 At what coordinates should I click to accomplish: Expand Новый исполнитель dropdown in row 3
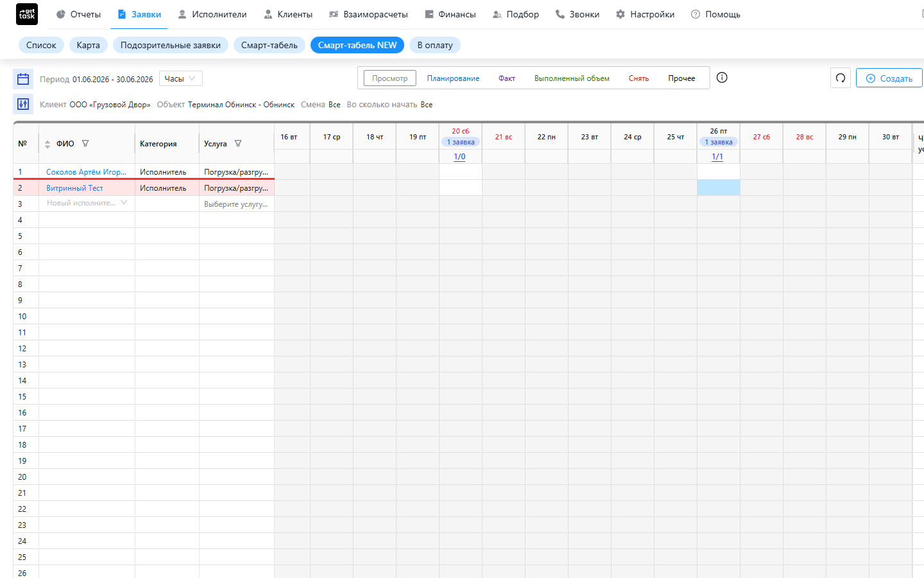[124, 203]
